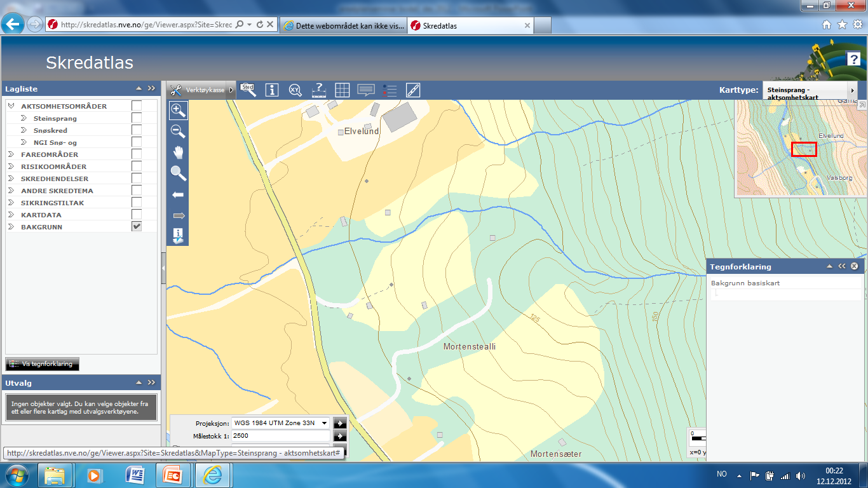Toggle ANDRE SKREDTEMA checkbox

136,190
